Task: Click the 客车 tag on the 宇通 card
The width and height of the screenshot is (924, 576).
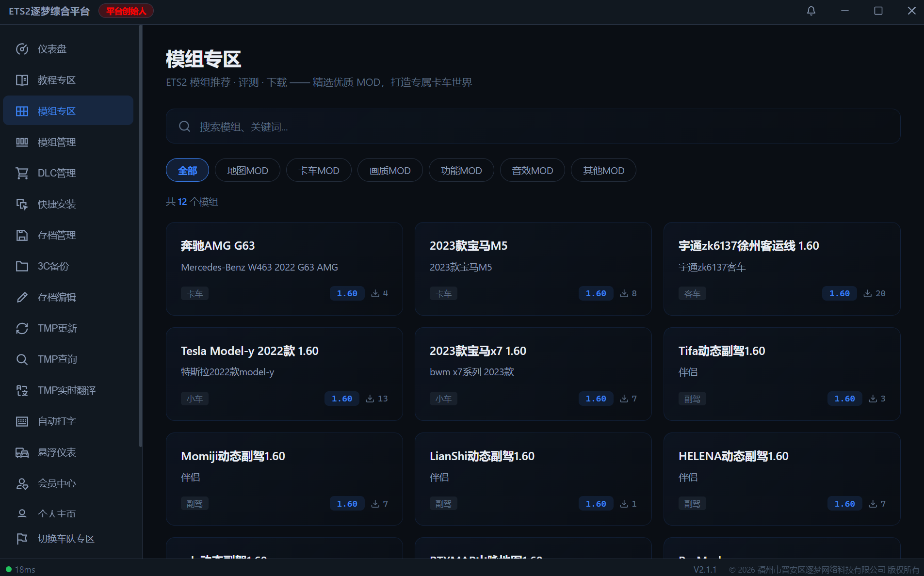Action: pyautogui.click(x=692, y=293)
